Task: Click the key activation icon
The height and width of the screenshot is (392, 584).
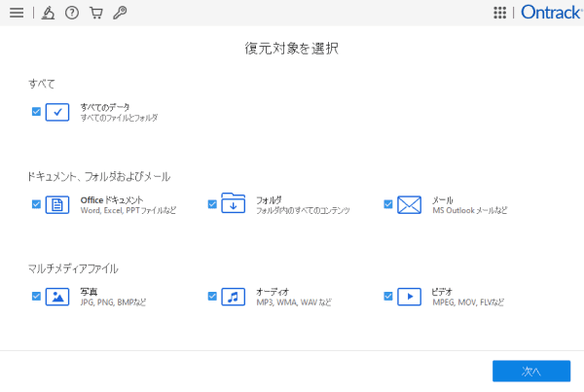Action: [x=120, y=13]
